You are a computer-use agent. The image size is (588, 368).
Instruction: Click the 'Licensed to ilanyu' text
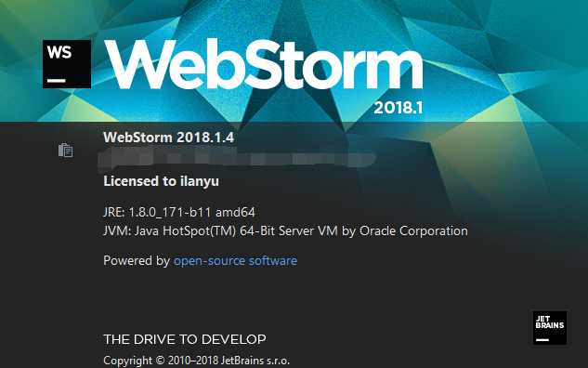click(162, 181)
